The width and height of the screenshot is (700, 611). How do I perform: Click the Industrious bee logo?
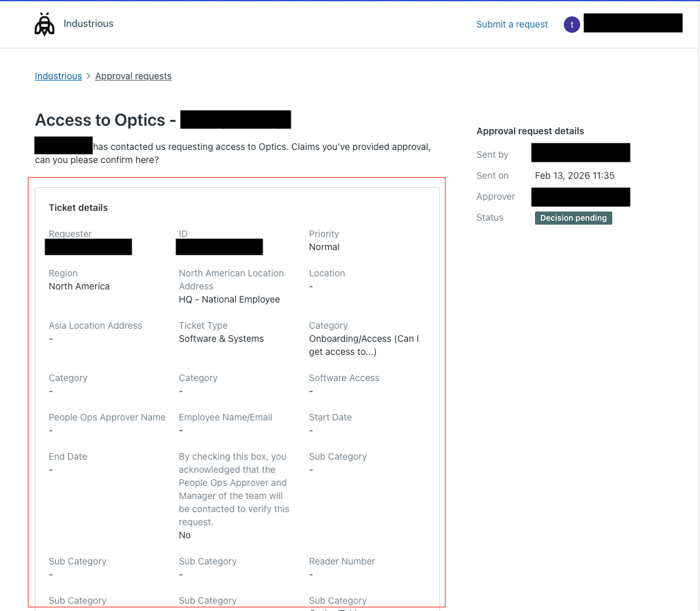[x=44, y=24]
